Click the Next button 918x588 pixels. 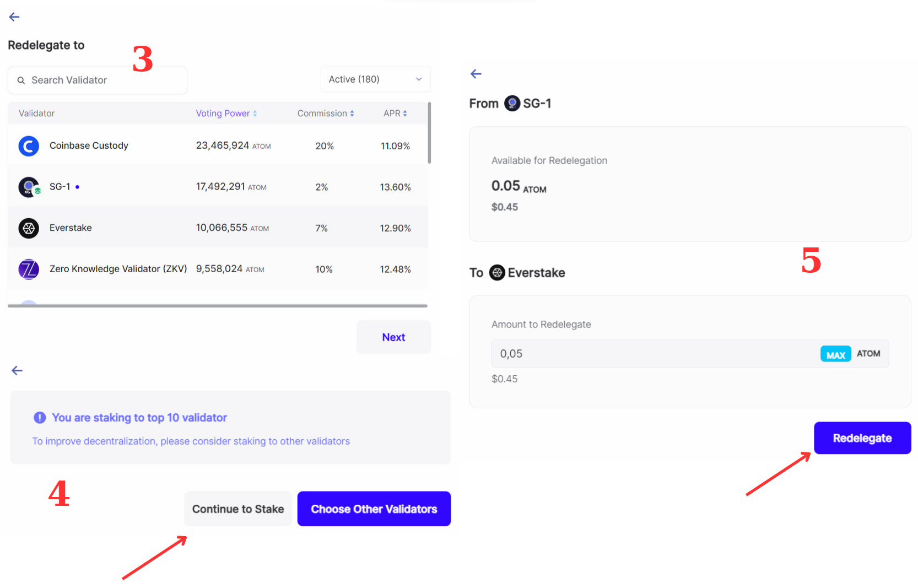pyautogui.click(x=393, y=337)
